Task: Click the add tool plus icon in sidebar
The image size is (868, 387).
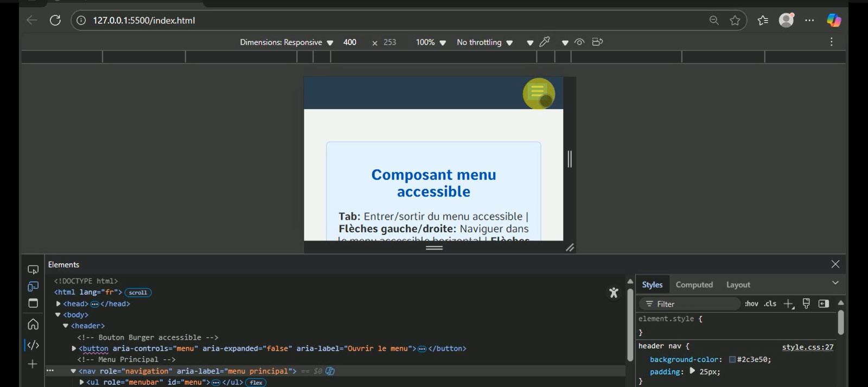Action: (33, 364)
